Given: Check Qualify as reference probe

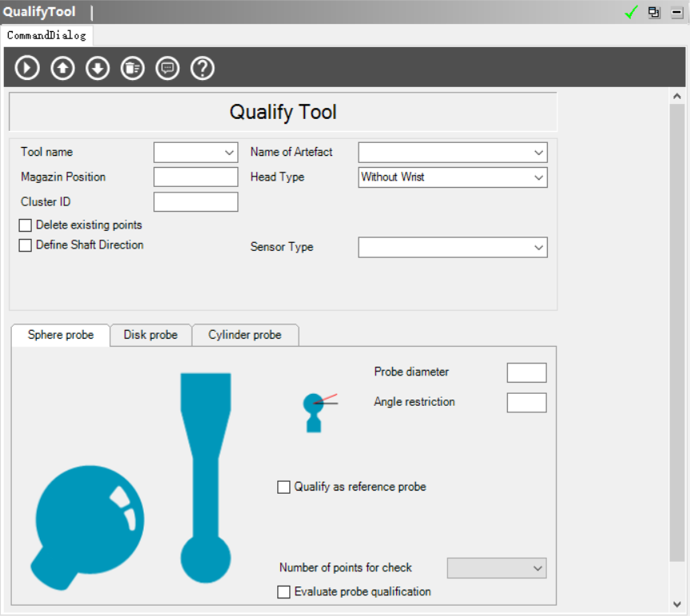Looking at the screenshot, I should click(284, 487).
